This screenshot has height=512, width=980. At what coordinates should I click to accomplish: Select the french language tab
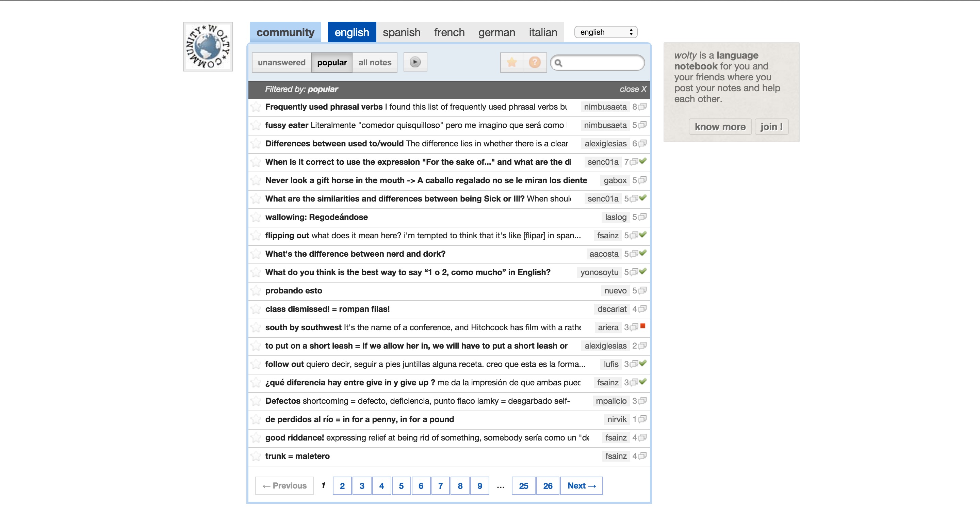click(449, 32)
